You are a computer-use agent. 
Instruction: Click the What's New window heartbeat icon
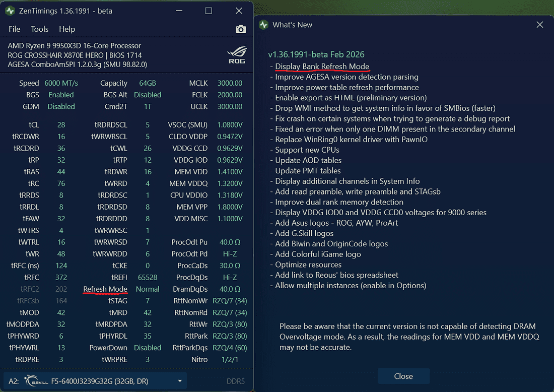pyautogui.click(x=263, y=25)
